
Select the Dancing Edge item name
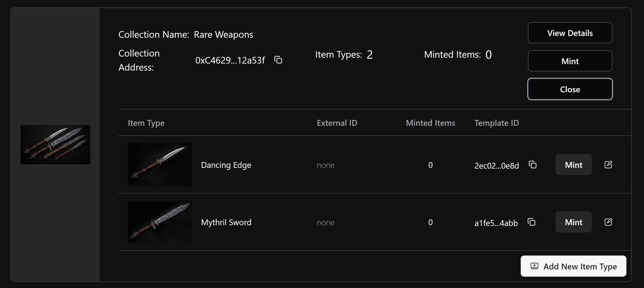click(226, 165)
